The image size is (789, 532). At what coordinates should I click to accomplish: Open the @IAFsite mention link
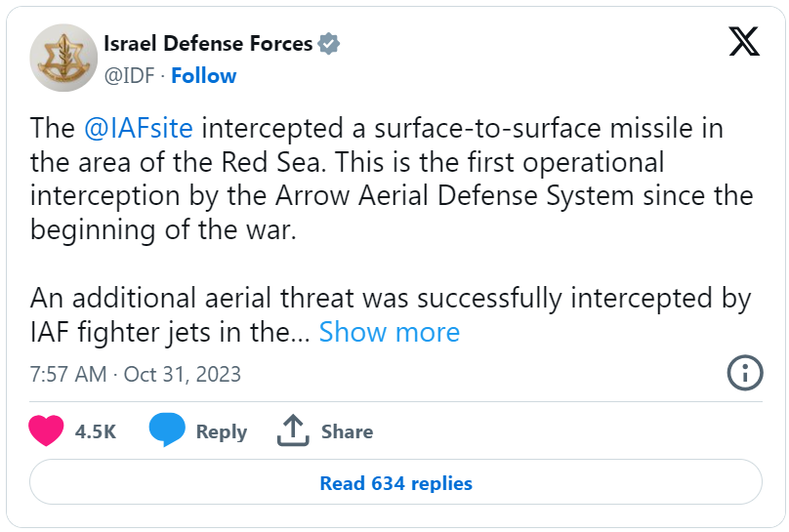pos(139,128)
